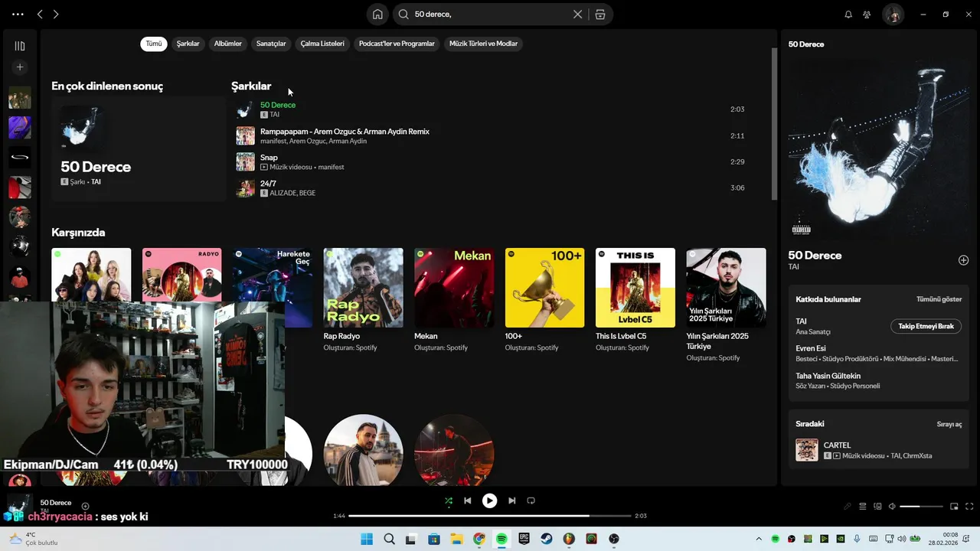Select Podcast'ler ve Programlar filter chip
The image size is (980, 551).
click(x=397, y=44)
